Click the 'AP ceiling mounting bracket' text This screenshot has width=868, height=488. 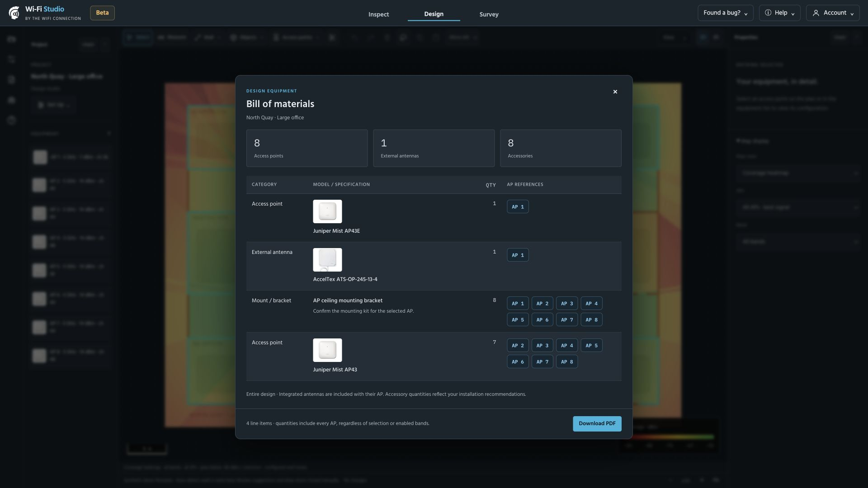click(x=348, y=300)
